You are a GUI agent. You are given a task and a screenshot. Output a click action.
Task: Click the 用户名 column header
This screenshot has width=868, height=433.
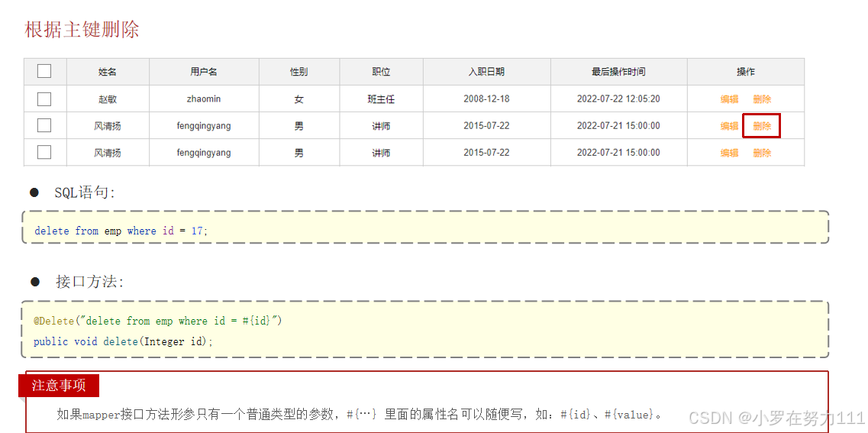[204, 72]
